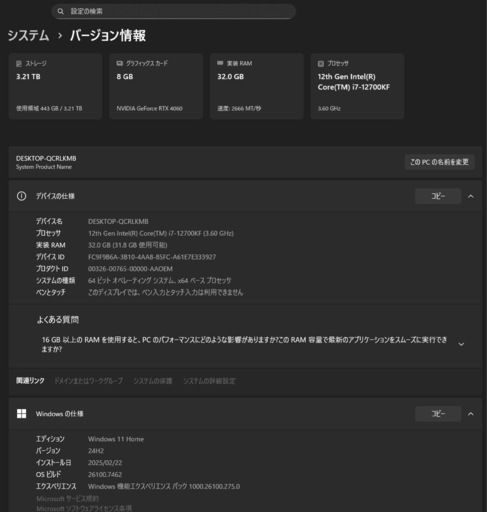The height and width of the screenshot is (512, 487).
Task: Select the プロダクト ID 00326-00765 value
Action: click(x=130, y=269)
